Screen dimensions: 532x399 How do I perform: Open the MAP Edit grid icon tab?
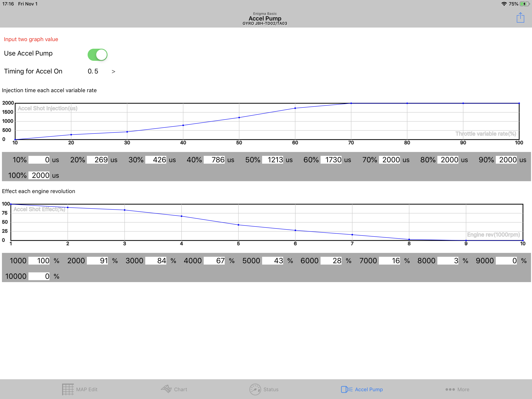[x=68, y=389]
